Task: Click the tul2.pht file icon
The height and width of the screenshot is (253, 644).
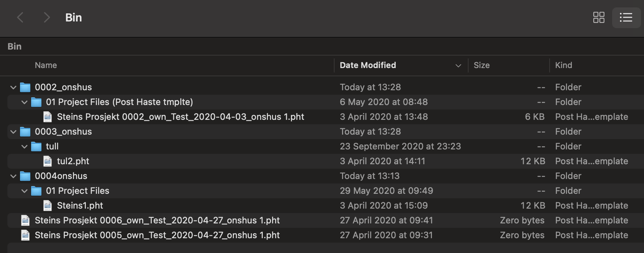Action: pyautogui.click(x=48, y=161)
